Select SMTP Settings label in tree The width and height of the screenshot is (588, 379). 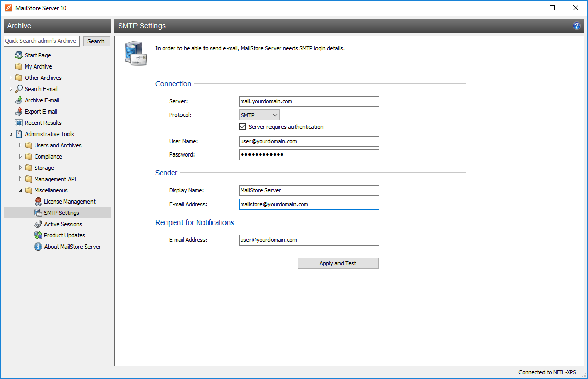[61, 213]
